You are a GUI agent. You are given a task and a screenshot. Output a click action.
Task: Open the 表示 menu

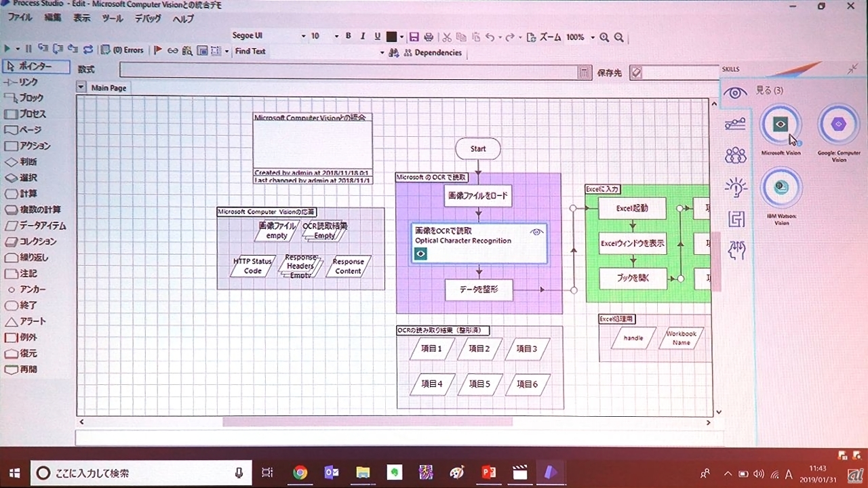[81, 18]
